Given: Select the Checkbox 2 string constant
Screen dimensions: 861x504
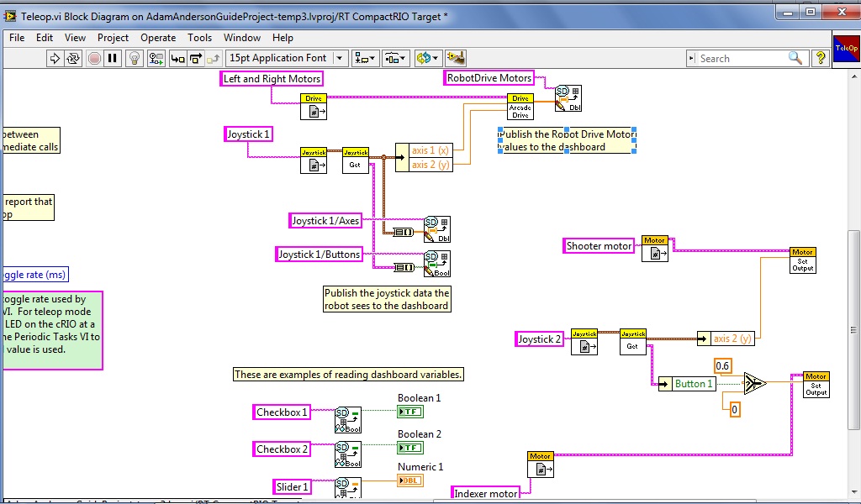Looking at the screenshot, I should (x=282, y=449).
